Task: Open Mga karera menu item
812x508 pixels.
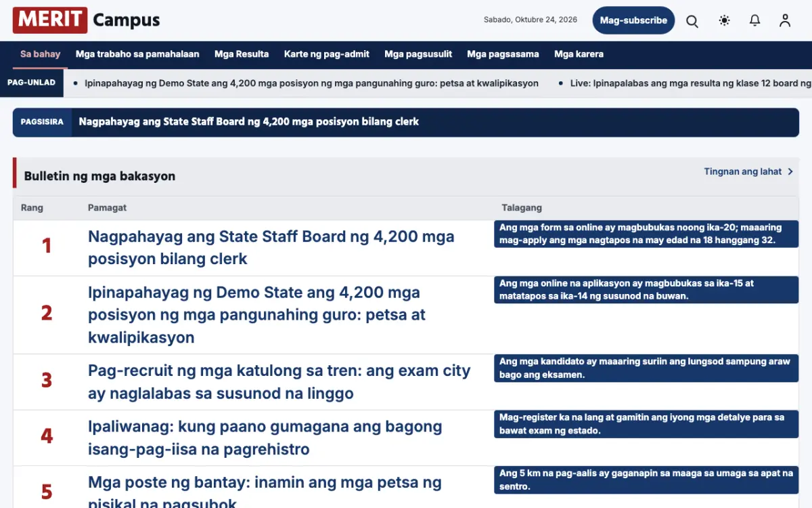Action: coord(579,54)
